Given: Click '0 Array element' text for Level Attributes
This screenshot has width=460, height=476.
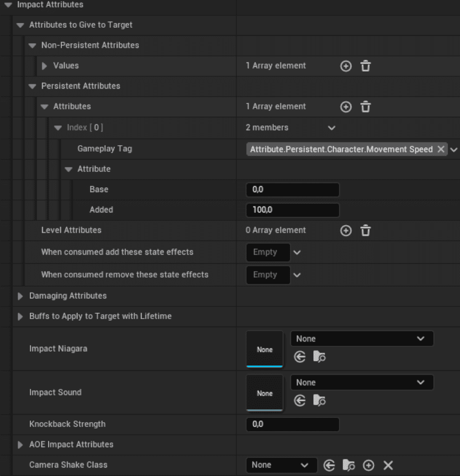Looking at the screenshot, I should [275, 230].
